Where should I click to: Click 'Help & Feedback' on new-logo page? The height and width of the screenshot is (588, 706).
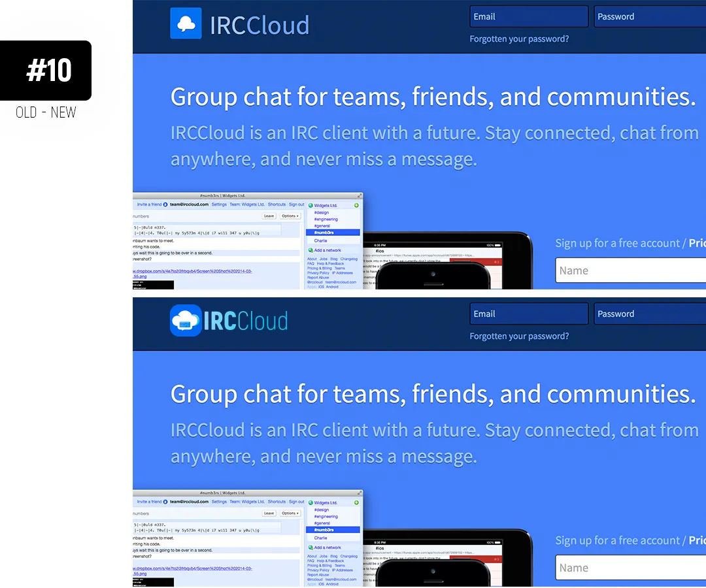pos(331,561)
